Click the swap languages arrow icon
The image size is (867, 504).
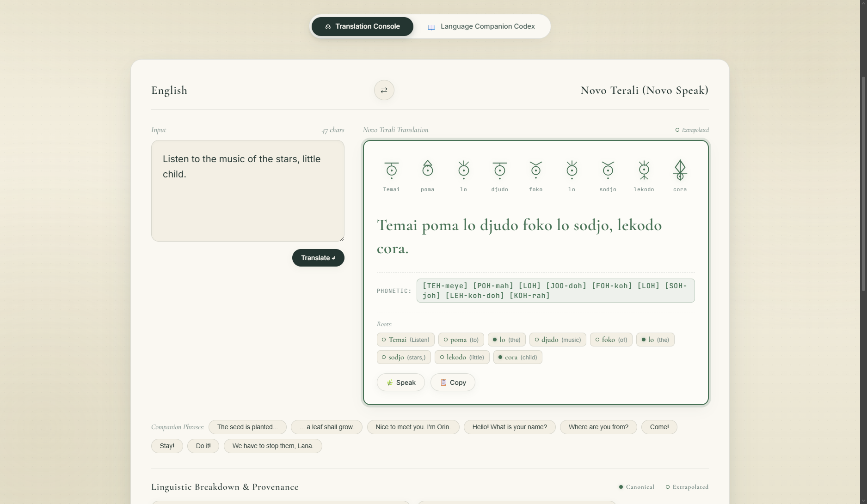click(x=384, y=90)
